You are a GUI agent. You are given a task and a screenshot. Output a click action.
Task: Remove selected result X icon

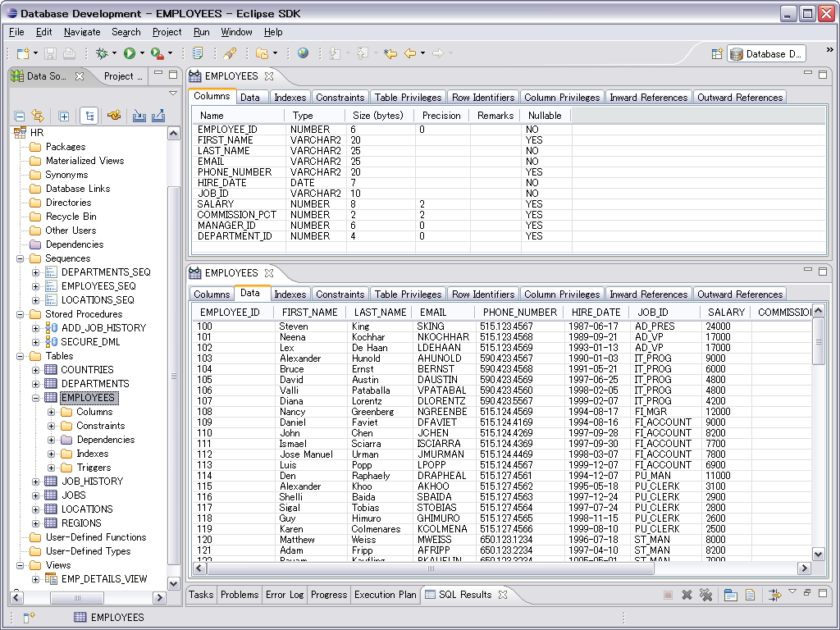(x=687, y=595)
